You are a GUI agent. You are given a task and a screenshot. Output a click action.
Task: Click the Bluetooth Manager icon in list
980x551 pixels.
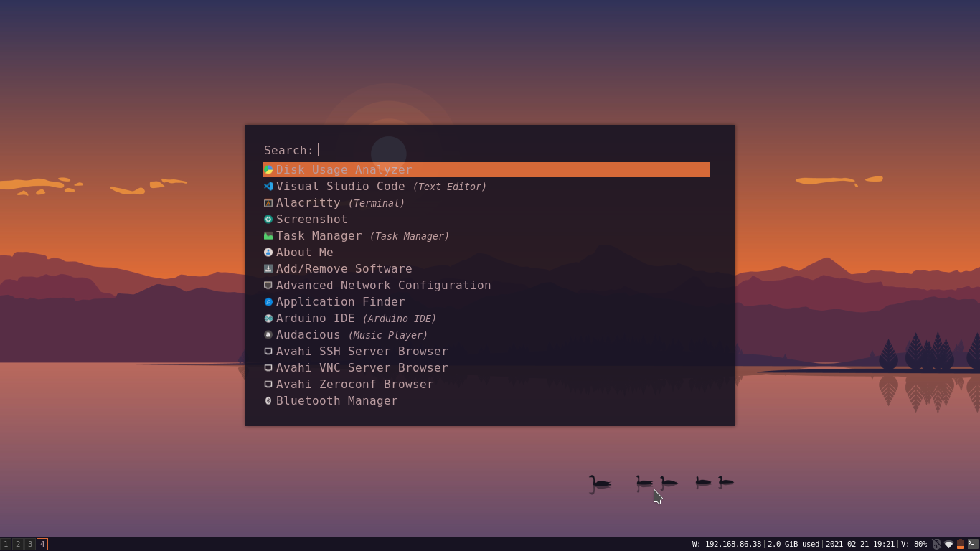268,401
